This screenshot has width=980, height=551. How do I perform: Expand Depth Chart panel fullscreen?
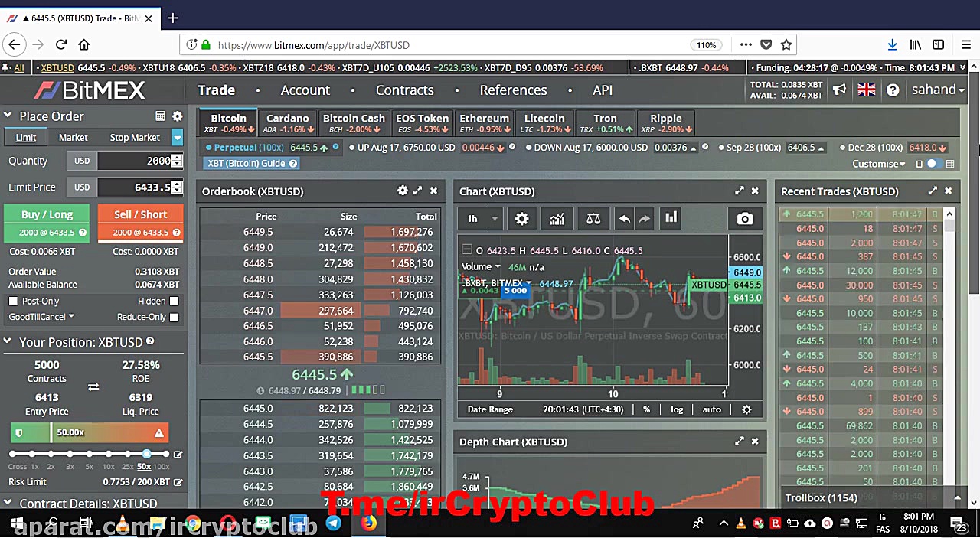click(x=740, y=441)
